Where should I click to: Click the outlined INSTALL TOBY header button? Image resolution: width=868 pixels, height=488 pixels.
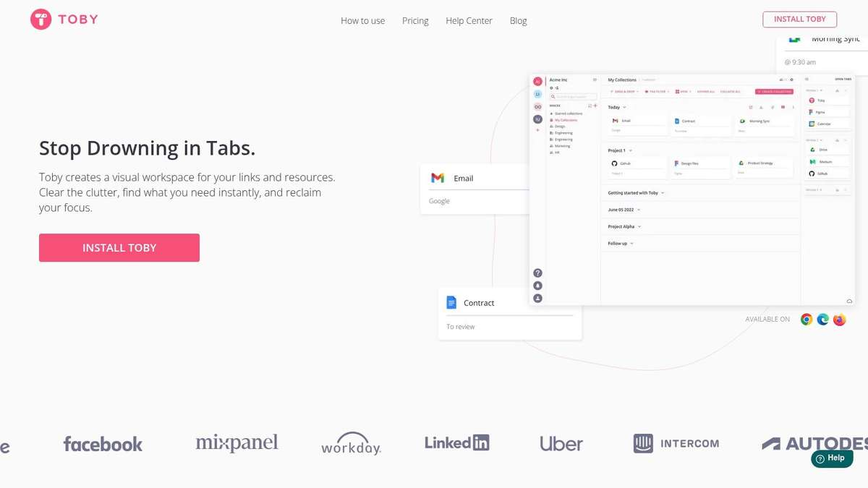[799, 20]
